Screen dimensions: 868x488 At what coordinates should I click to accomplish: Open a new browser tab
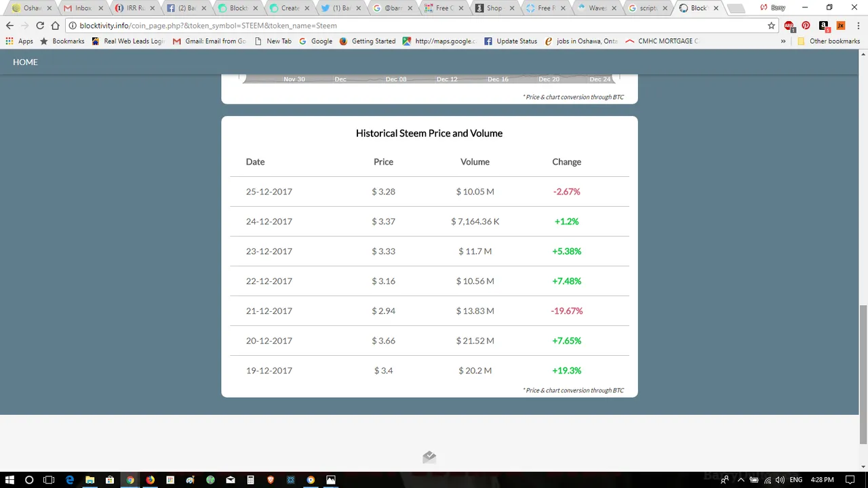(x=737, y=8)
